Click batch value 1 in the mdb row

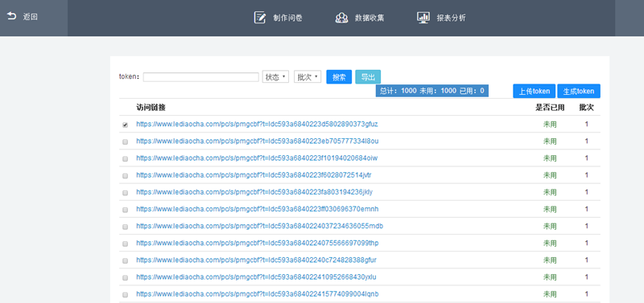[587, 227]
